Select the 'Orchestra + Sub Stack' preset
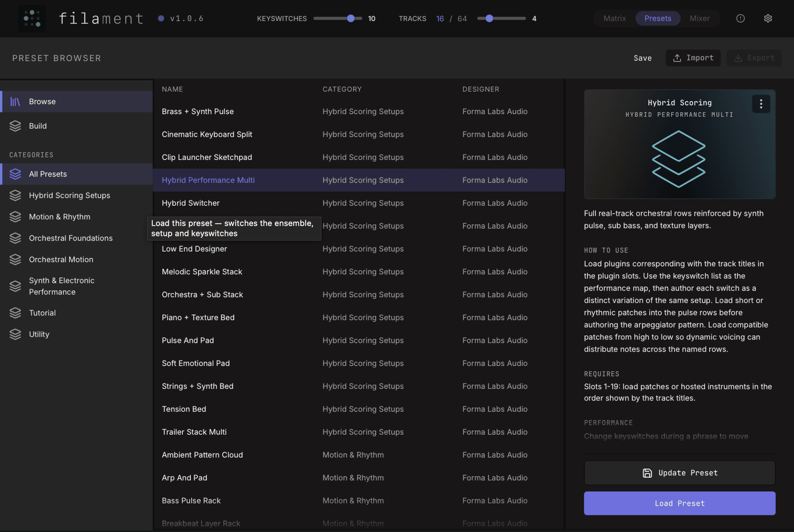Viewport: 794px width, 532px height. [x=359, y=295]
